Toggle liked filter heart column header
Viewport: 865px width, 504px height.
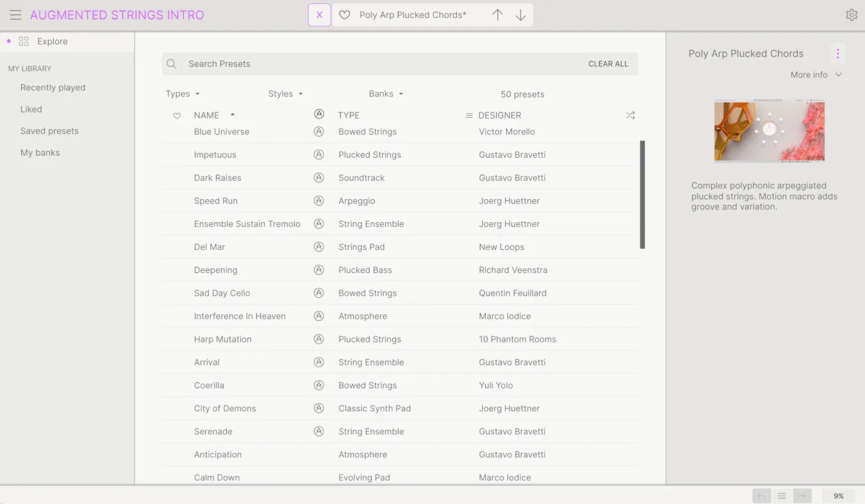pos(177,116)
